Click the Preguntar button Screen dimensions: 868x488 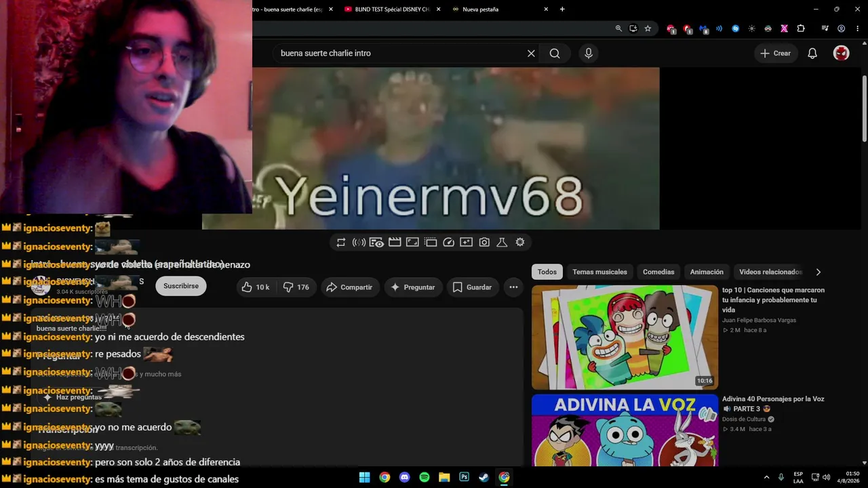(413, 287)
